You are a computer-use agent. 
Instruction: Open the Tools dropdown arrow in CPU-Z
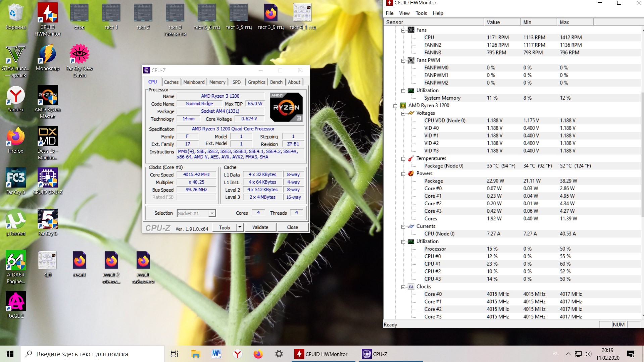click(240, 227)
